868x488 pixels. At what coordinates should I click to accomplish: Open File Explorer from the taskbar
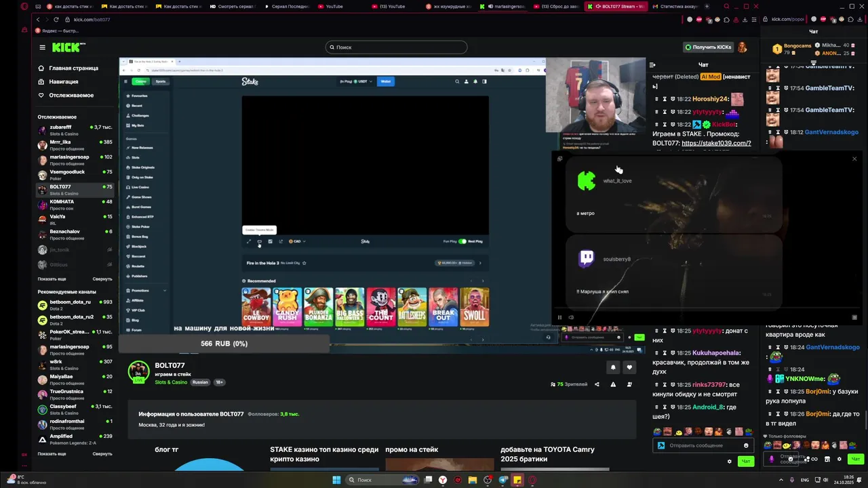[x=473, y=480]
